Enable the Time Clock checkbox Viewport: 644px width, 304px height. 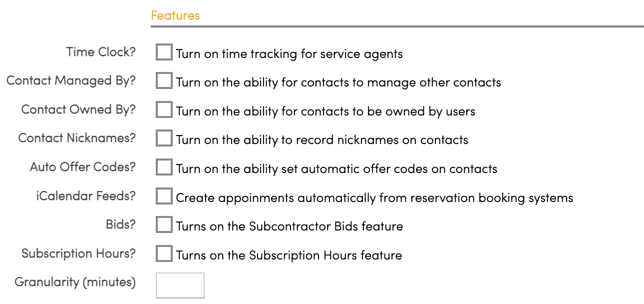coord(164,52)
